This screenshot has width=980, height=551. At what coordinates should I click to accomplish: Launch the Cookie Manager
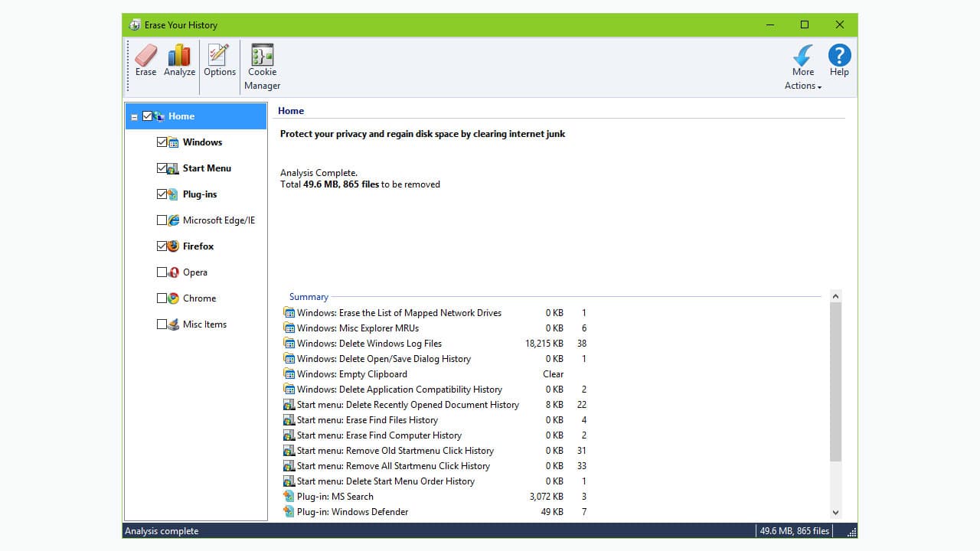pos(262,60)
